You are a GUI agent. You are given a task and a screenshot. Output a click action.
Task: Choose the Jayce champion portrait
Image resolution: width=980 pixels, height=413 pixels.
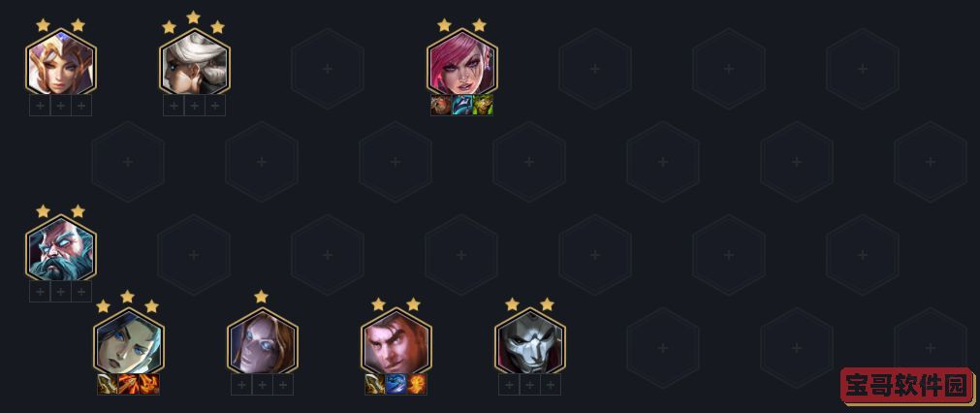pos(395,342)
